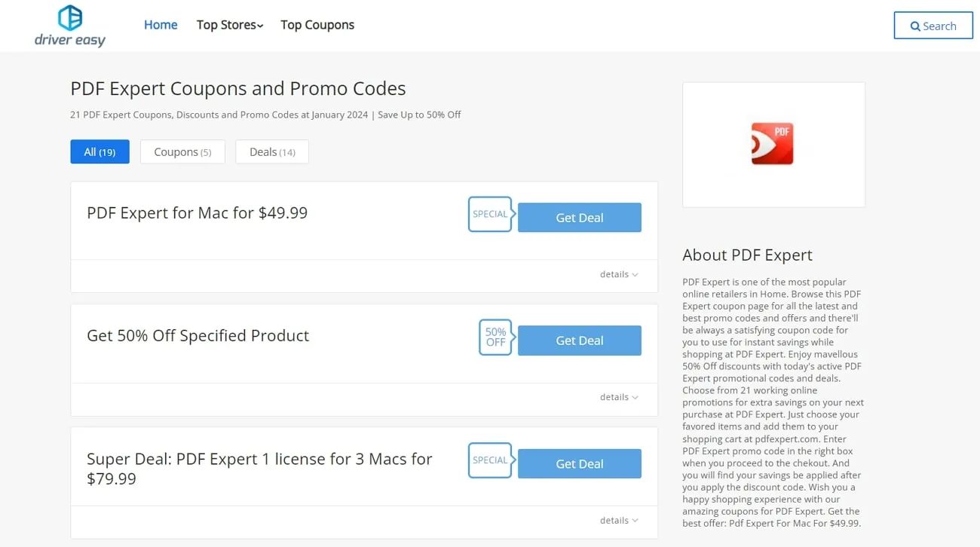Image resolution: width=980 pixels, height=547 pixels.
Task: Click Get Deal for PDF Expert for Mac
Action: [x=579, y=217]
